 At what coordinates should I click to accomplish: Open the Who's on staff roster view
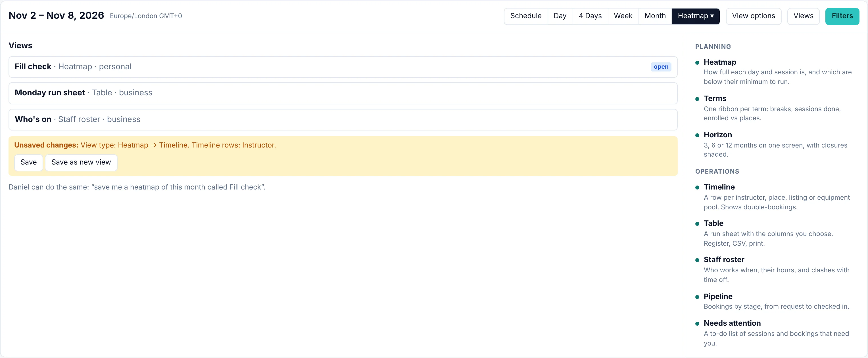[x=343, y=119]
